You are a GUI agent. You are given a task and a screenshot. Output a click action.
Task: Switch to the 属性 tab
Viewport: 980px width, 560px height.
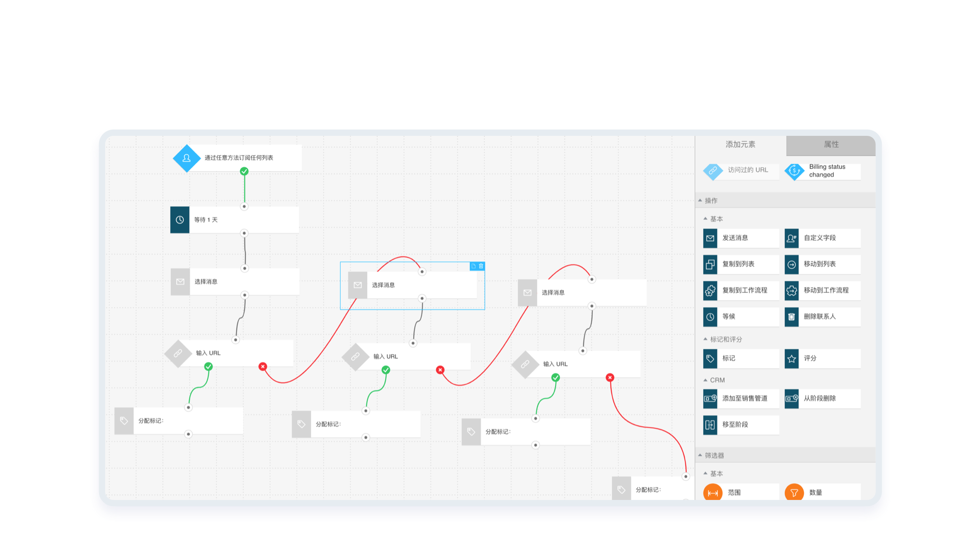pos(831,145)
